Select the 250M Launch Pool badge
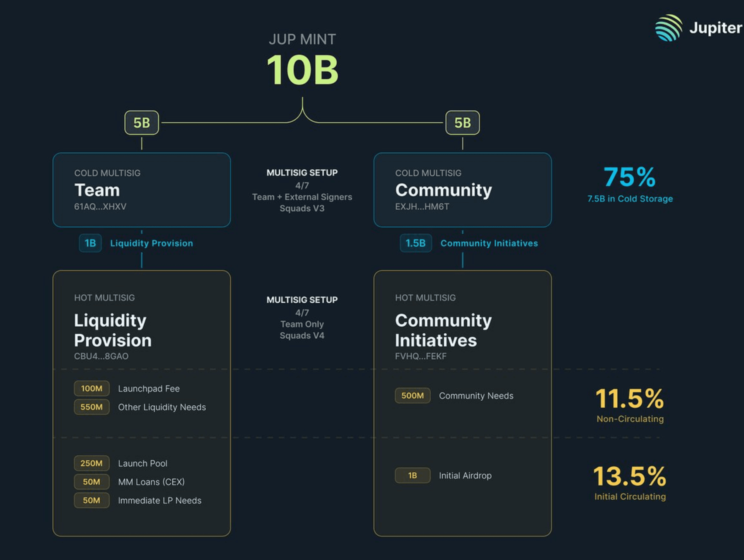744x560 pixels. point(92,463)
